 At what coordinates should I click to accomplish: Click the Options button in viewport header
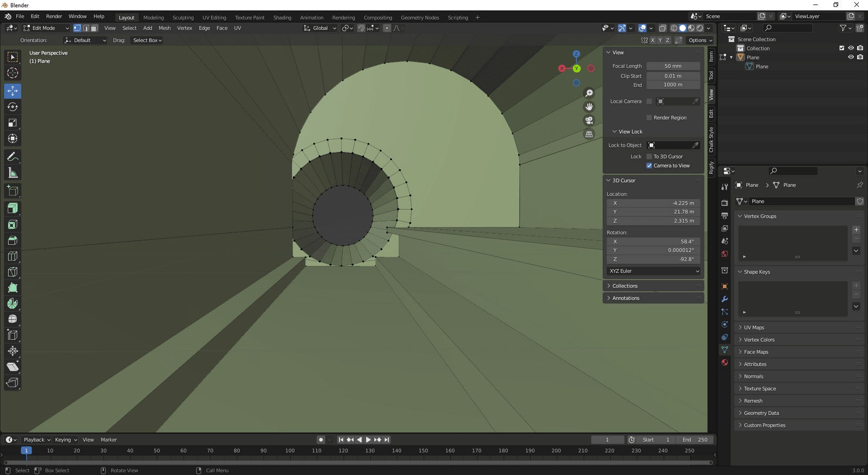click(699, 40)
